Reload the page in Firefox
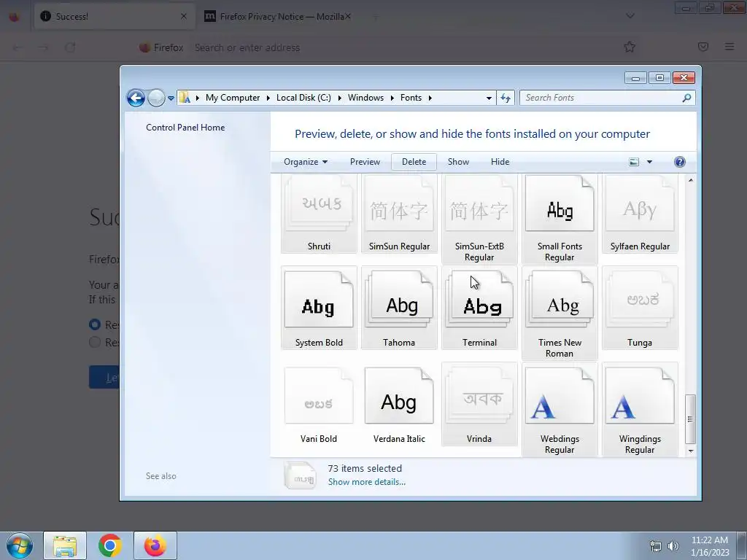The height and width of the screenshot is (560, 747). point(70,47)
